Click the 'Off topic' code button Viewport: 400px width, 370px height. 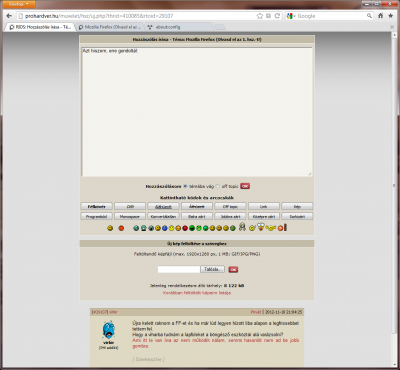coord(230,207)
